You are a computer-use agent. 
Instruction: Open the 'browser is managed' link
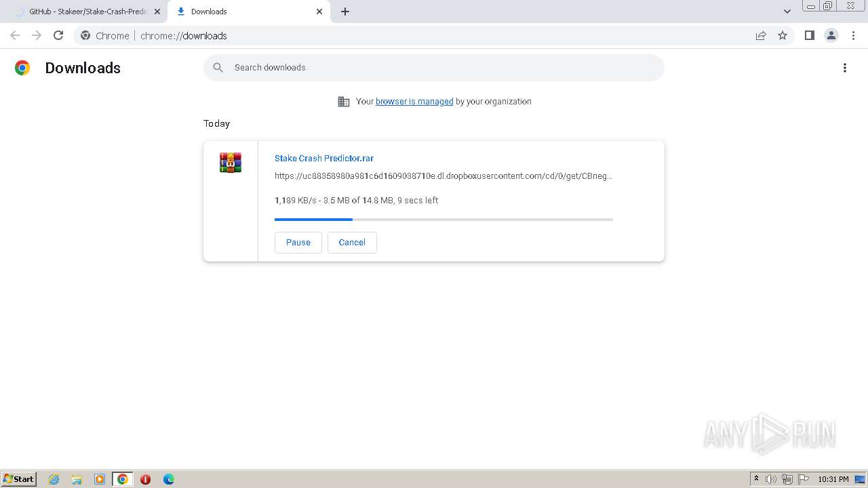(x=414, y=102)
